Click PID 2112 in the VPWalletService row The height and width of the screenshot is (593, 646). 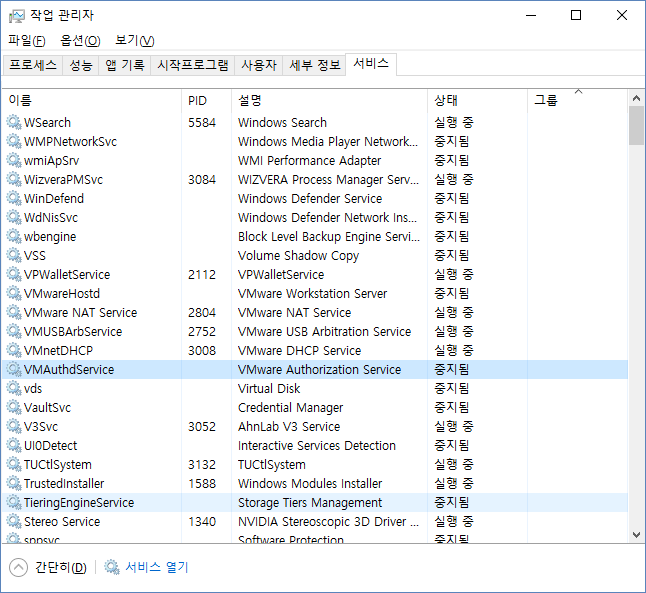[x=202, y=274]
